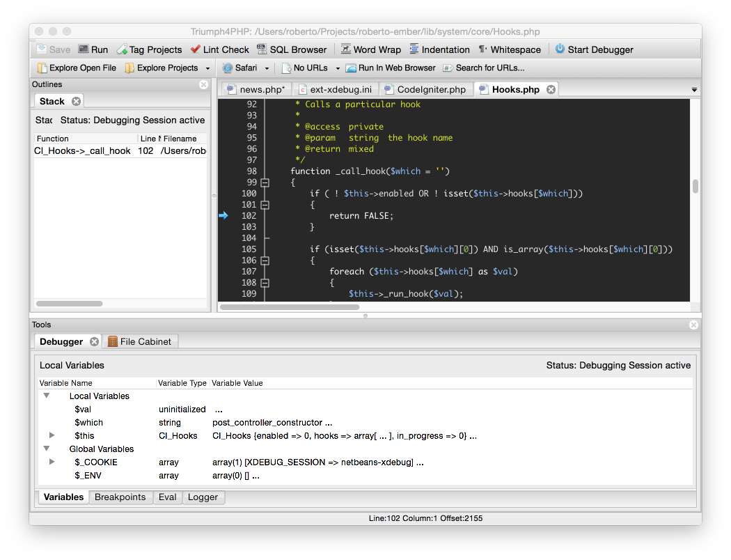
Task: Click the Filename column header
Action: coord(184,139)
